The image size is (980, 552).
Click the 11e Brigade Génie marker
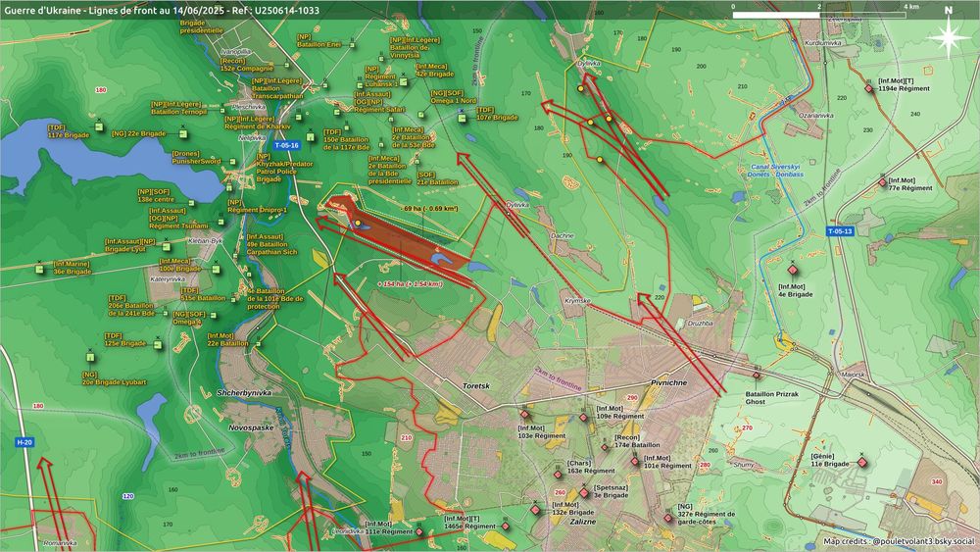(861, 463)
